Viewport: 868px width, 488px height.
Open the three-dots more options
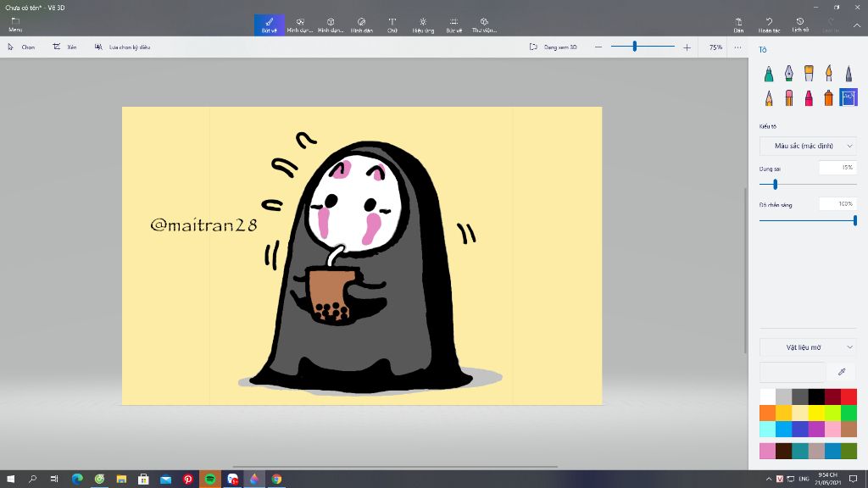click(738, 47)
